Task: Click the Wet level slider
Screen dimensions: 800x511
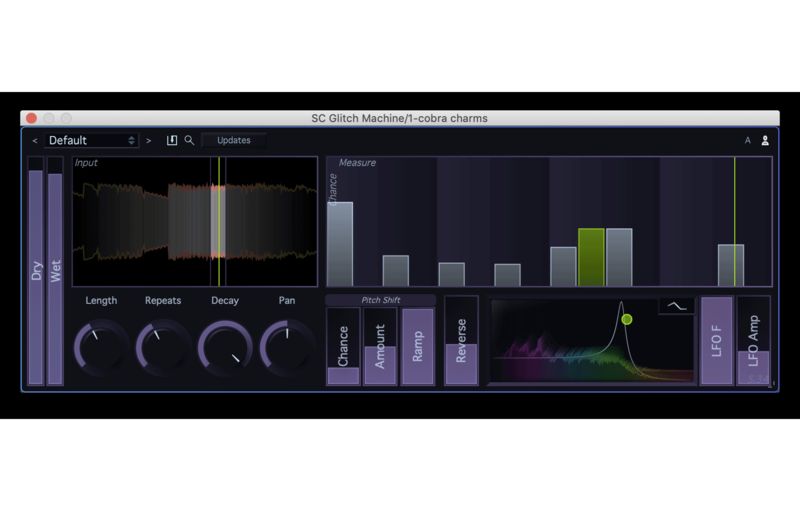Action: (55, 270)
